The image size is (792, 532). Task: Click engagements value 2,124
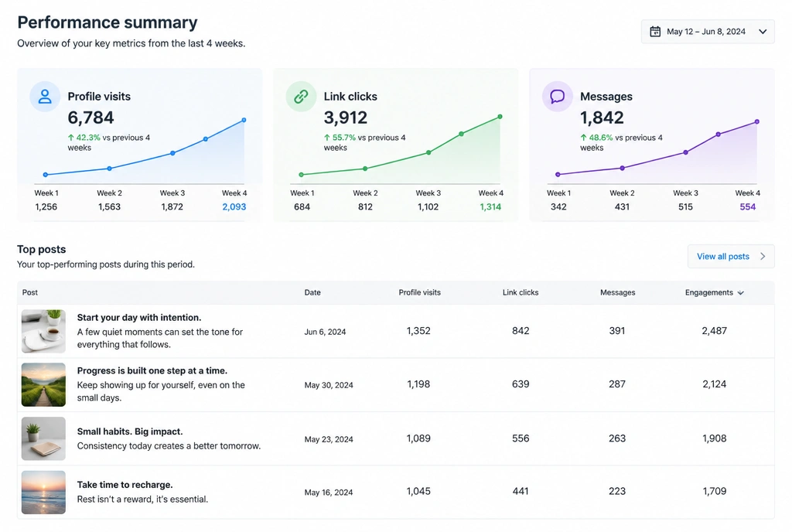coord(714,384)
